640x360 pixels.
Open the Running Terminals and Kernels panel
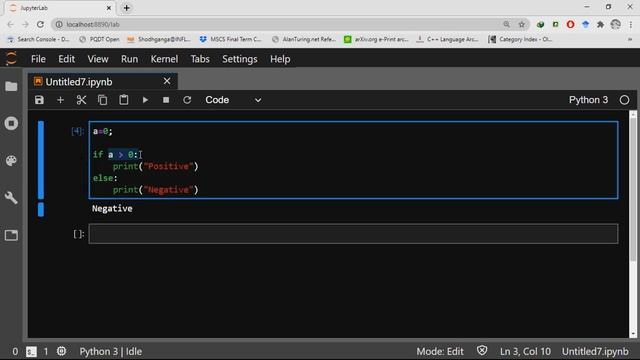[x=11, y=123]
